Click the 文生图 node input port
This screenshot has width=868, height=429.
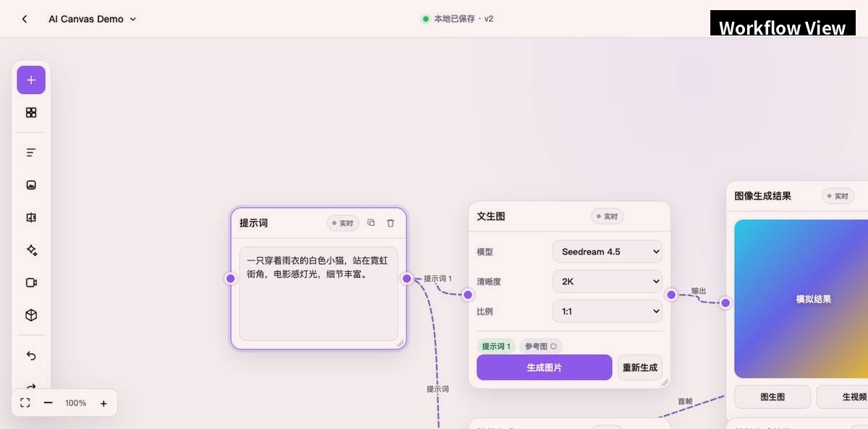[x=468, y=294]
